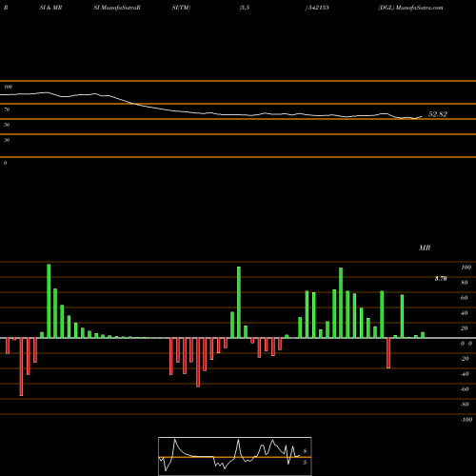Click the SI MunafaSutraR header text
This screenshot has width=476, height=476.
click(x=117, y=8)
